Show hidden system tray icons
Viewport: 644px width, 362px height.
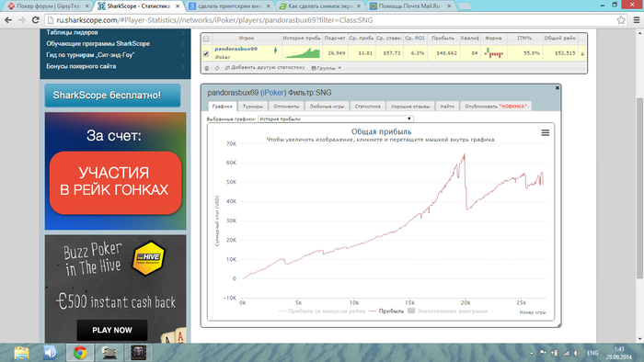[532, 353]
